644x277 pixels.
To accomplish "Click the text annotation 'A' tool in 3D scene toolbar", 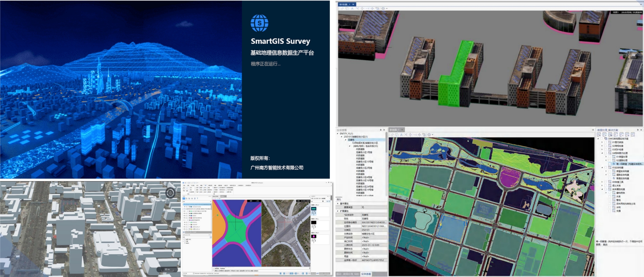I will click(x=352, y=9).
